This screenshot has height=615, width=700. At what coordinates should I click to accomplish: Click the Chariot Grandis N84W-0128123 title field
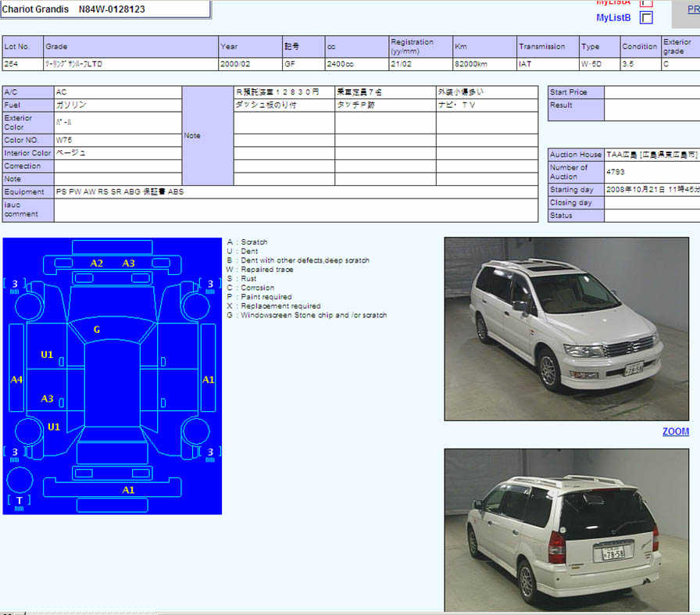[105, 9]
